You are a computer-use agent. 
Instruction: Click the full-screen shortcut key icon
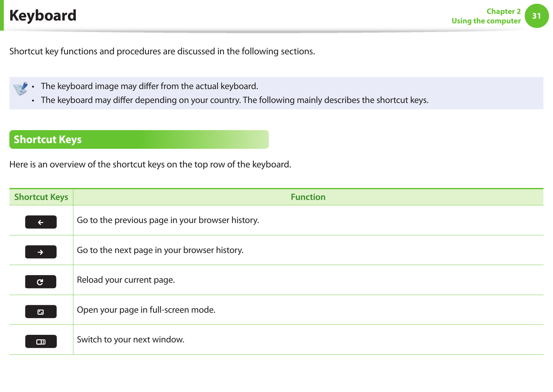pyautogui.click(x=41, y=311)
